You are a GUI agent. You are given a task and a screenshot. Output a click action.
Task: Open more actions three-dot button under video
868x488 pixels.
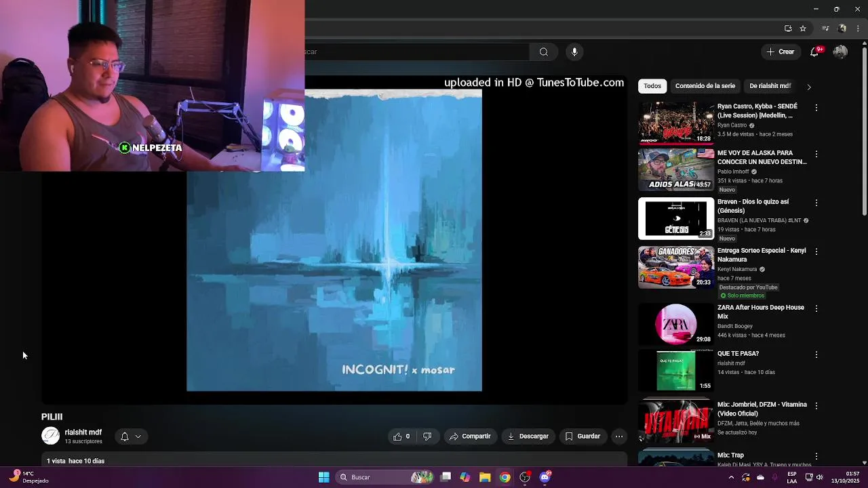[619, 436]
